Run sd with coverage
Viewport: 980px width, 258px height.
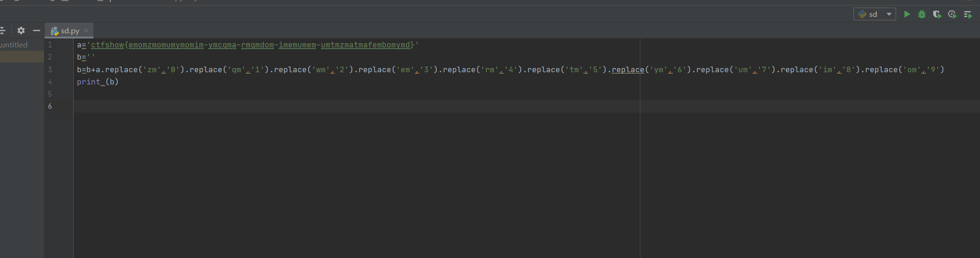click(x=937, y=15)
